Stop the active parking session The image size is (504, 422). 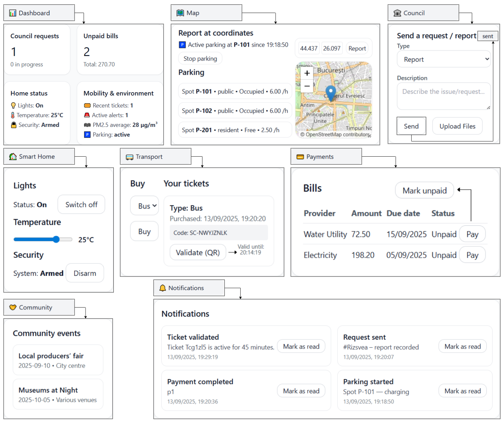click(200, 58)
